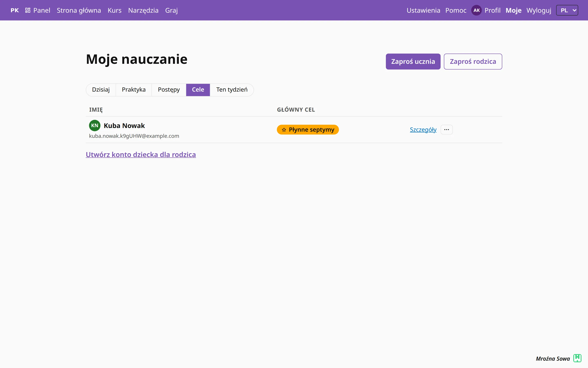Open Ustawienia
Image resolution: width=588 pixels, height=368 pixels.
point(423,10)
